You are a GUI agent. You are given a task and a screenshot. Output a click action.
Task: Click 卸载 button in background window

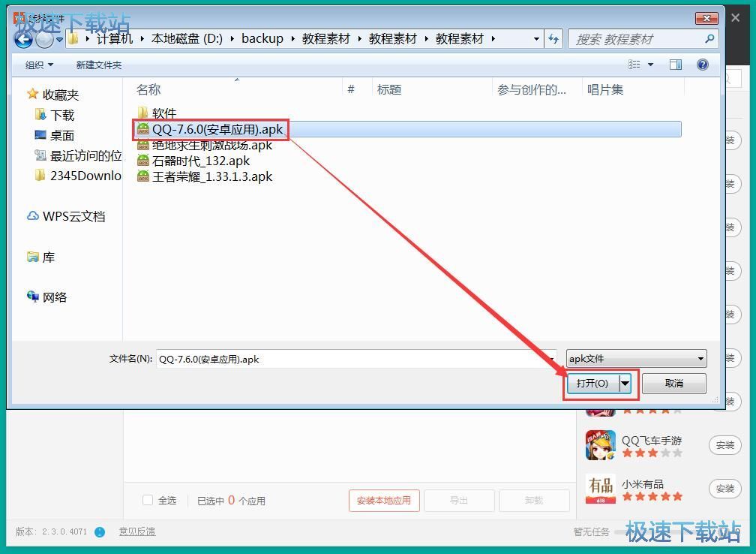point(534,501)
